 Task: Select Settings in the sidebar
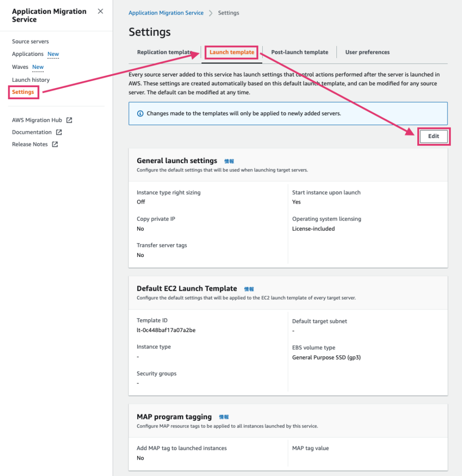[23, 92]
